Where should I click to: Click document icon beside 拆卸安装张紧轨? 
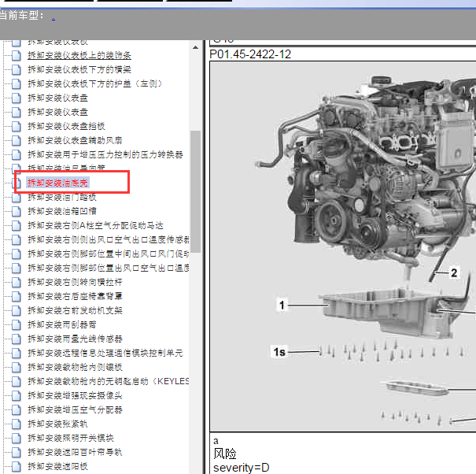tap(16, 424)
